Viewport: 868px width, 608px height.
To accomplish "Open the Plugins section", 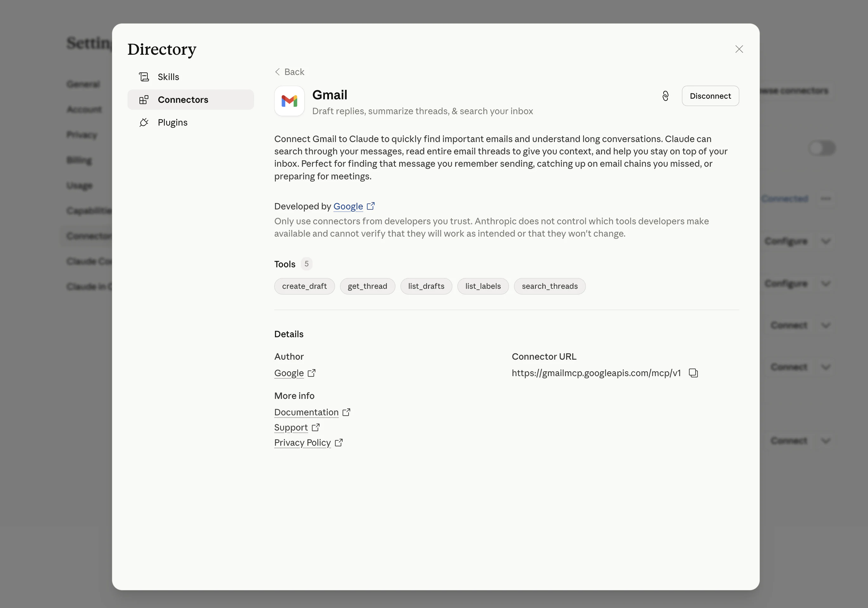I will tap(190, 122).
